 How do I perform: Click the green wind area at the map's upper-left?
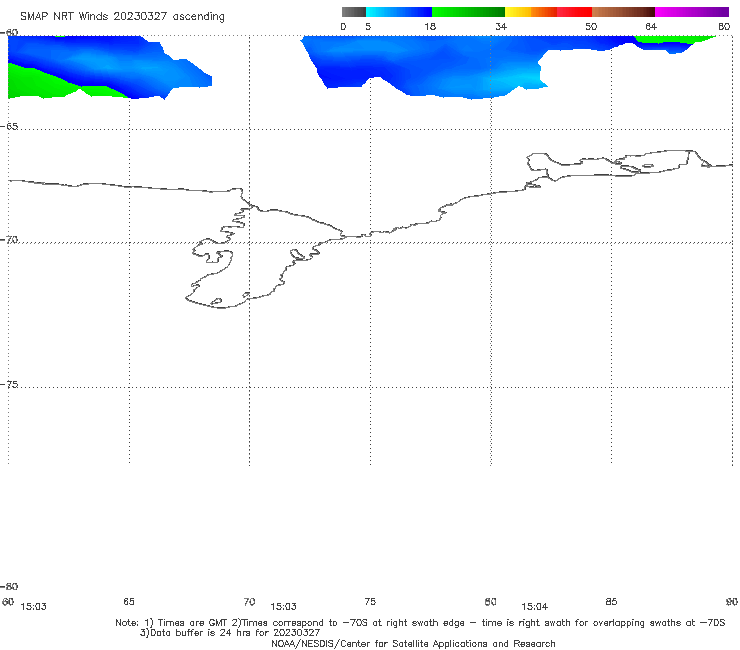tap(40, 84)
